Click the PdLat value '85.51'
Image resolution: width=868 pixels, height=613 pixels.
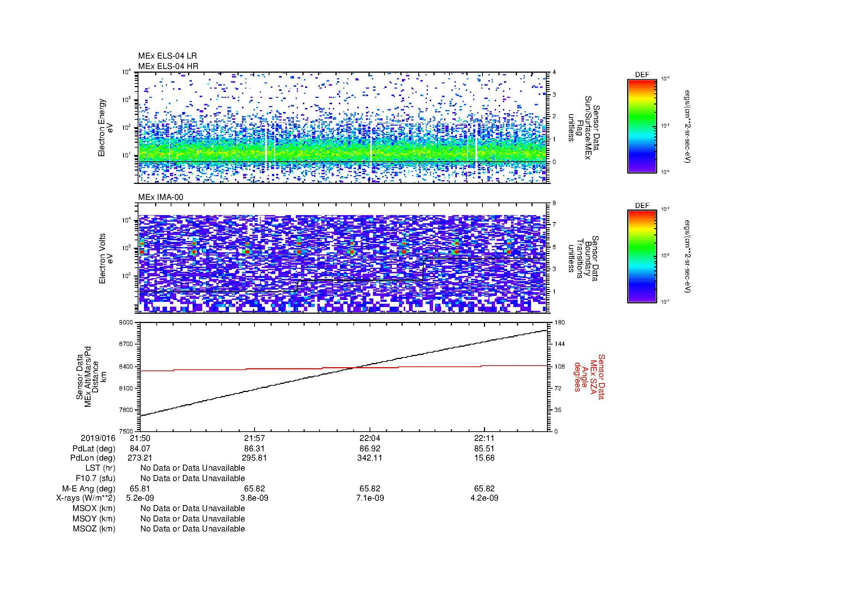tap(484, 449)
